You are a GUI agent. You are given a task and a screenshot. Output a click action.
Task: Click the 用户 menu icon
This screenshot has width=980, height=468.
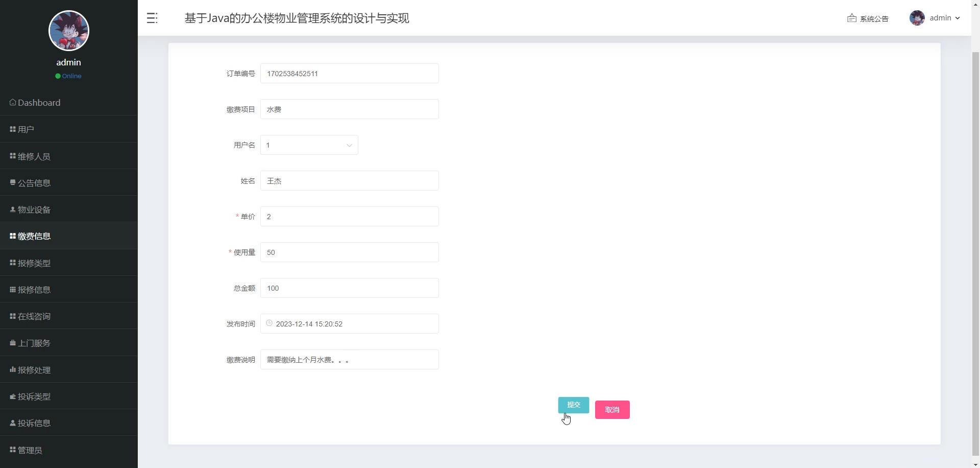point(13,129)
